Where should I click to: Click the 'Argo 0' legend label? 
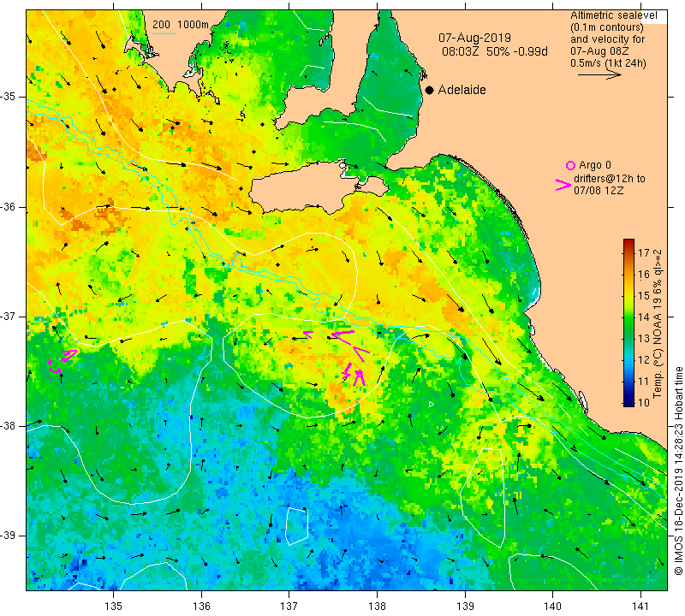click(x=595, y=165)
